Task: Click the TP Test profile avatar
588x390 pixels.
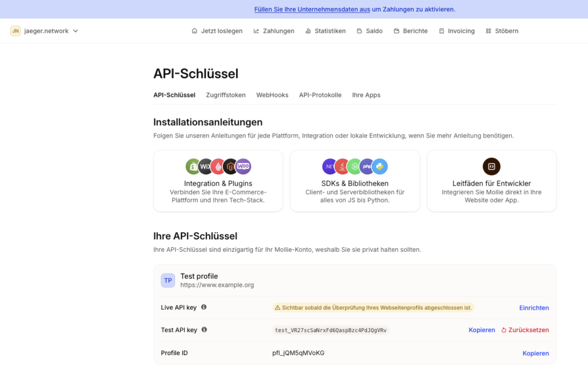Action: [x=168, y=280]
